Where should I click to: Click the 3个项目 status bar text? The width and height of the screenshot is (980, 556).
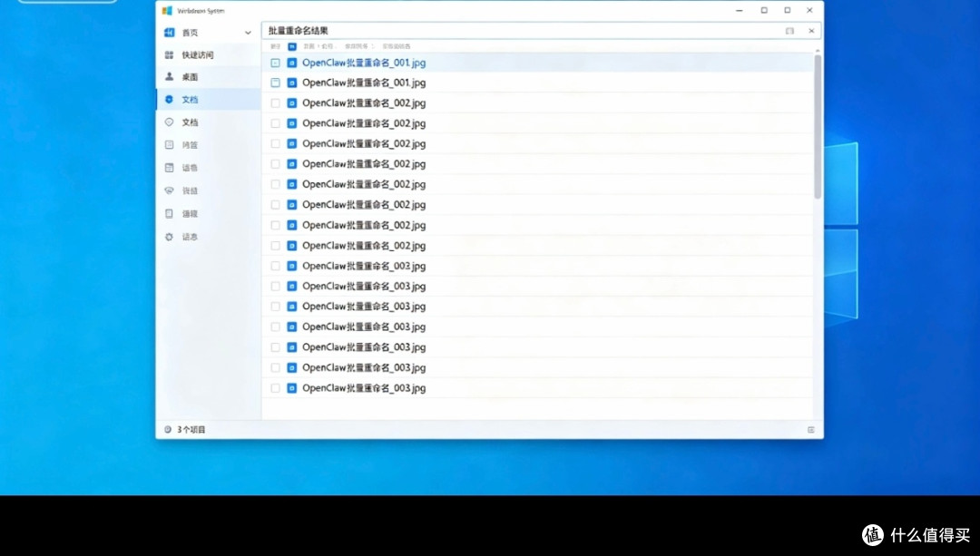[191, 429]
